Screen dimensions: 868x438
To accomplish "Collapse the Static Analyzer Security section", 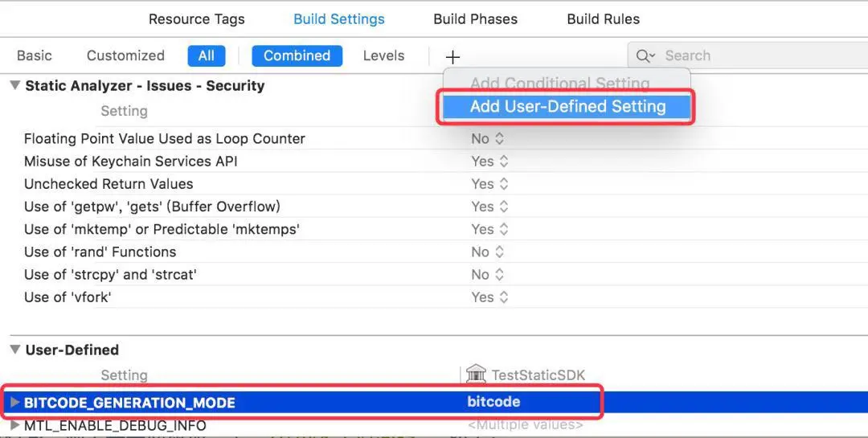I will pos(15,85).
